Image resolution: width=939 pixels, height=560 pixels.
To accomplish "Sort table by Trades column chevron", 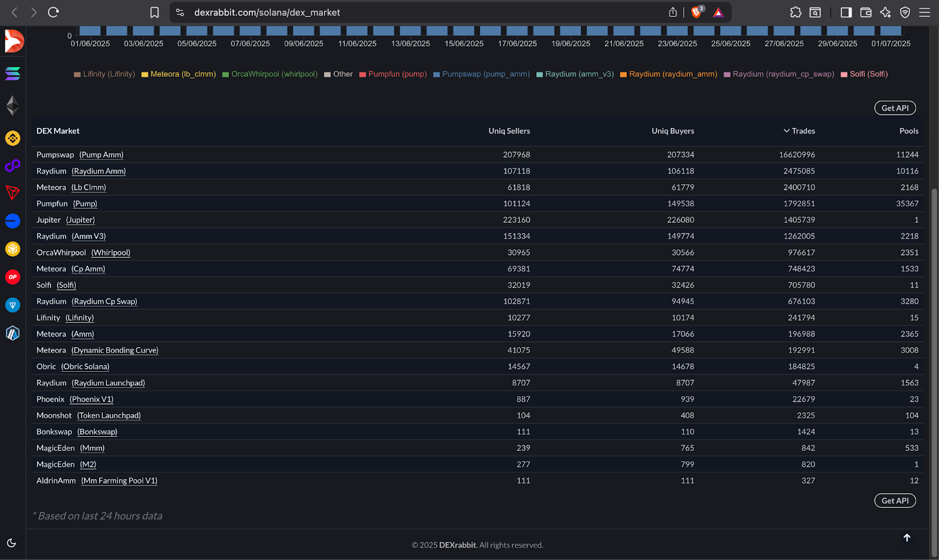I will coord(786,131).
